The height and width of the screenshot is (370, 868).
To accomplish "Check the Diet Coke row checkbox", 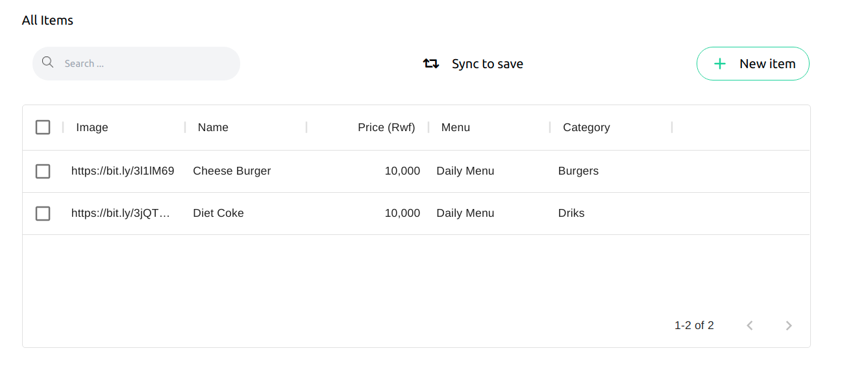I will [43, 214].
